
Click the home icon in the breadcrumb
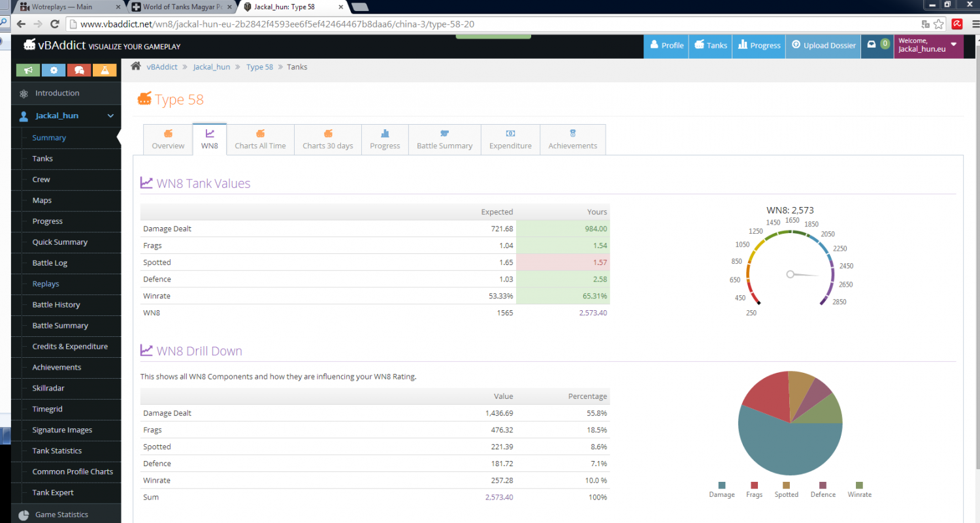coord(136,66)
